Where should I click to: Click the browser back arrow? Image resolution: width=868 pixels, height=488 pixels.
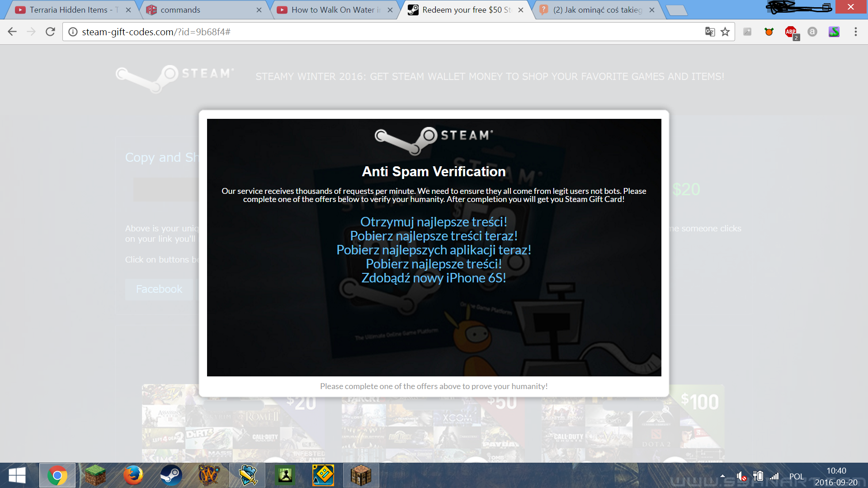point(12,32)
